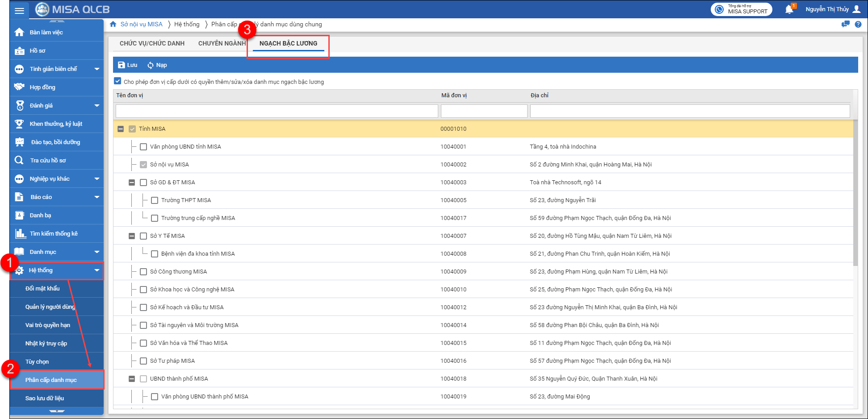
Task: Open the hamburger menu icon
Action: (19, 10)
